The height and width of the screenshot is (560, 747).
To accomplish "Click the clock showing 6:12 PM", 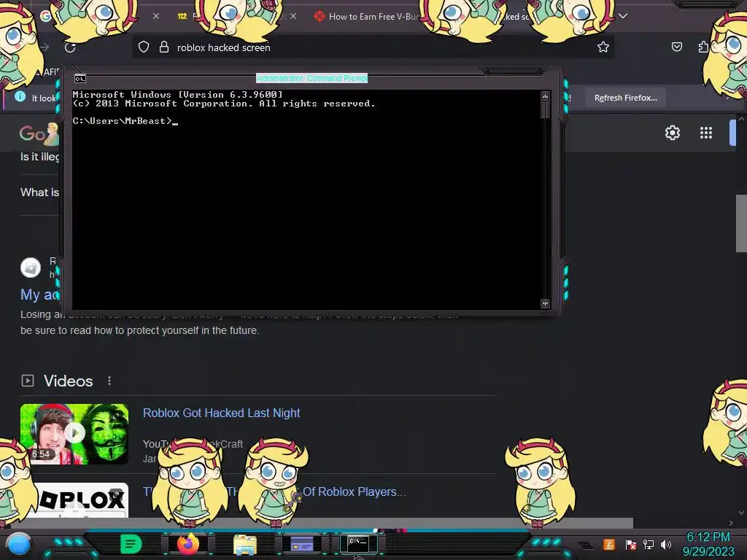I will [x=708, y=537].
